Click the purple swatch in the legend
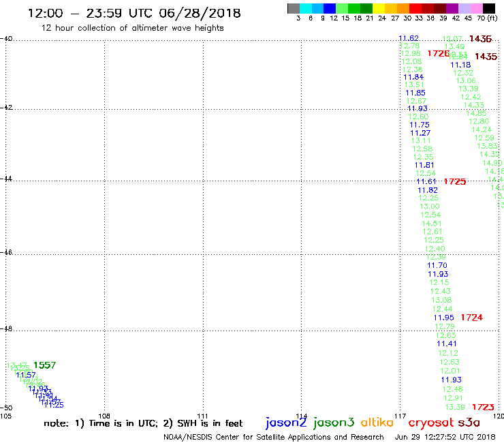This screenshot has width=504, height=443. point(452,8)
